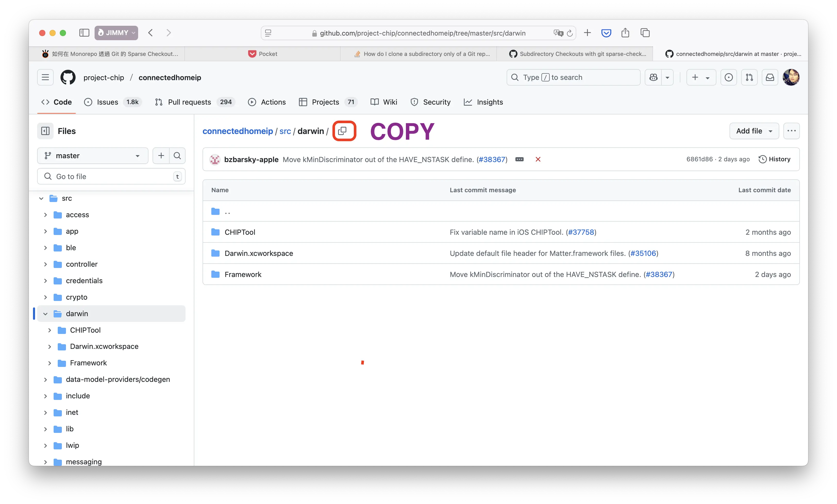The width and height of the screenshot is (837, 504).
Task: Open the notifications inbox icon
Action: click(x=770, y=78)
